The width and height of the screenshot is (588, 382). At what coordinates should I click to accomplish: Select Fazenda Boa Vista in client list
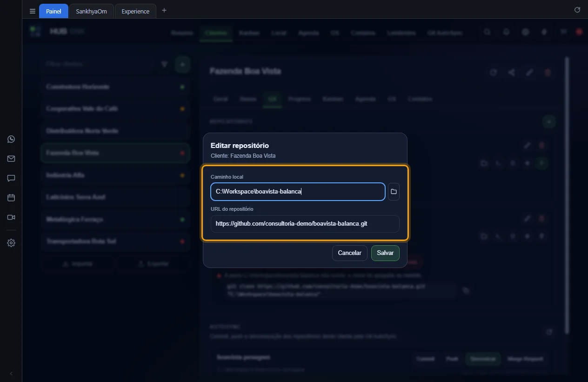pos(115,153)
